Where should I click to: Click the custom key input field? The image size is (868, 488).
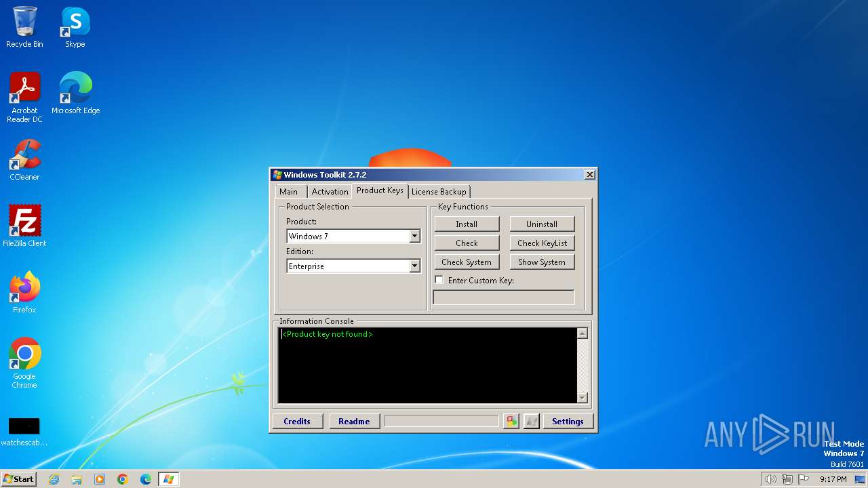point(504,297)
